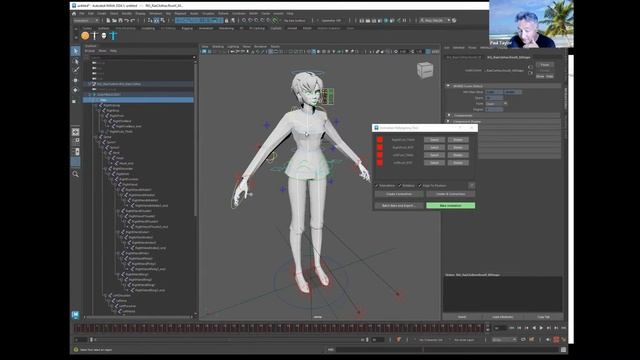Open the dropdown field in Attribute Editor section

tap(496, 104)
